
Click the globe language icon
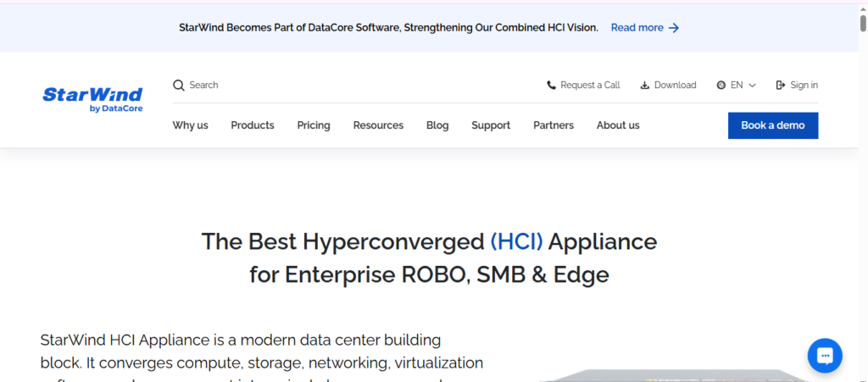721,86
